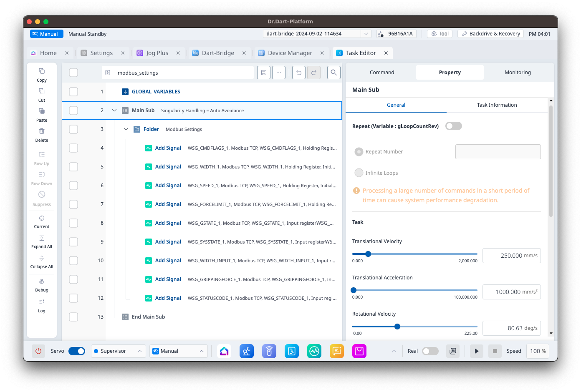Click the save icon beside modbus_settings
The width and height of the screenshot is (581, 392).
pyautogui.click(x=264, y=73)
